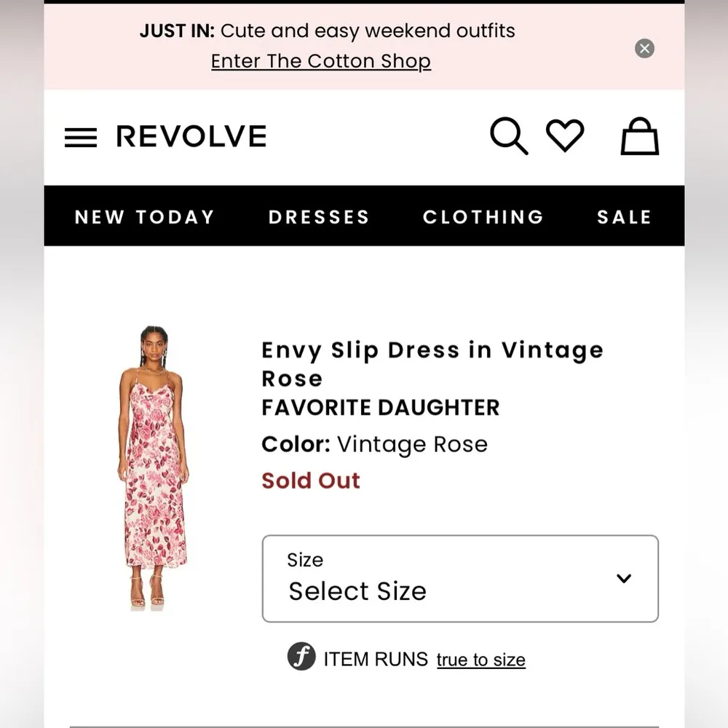
Task: Click the magnifying glass to search
Action: [x=509, y=136]
